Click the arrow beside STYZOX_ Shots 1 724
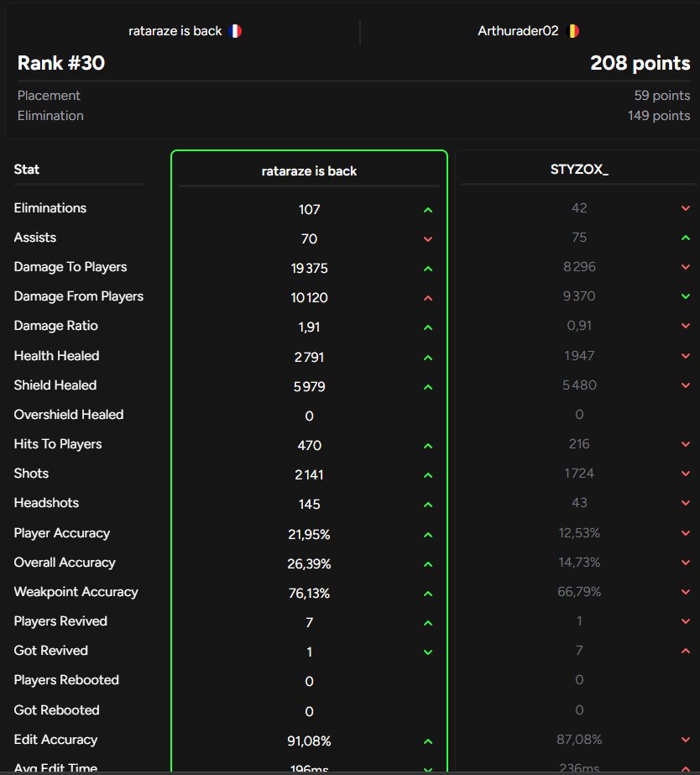 (x=686, y=474)
